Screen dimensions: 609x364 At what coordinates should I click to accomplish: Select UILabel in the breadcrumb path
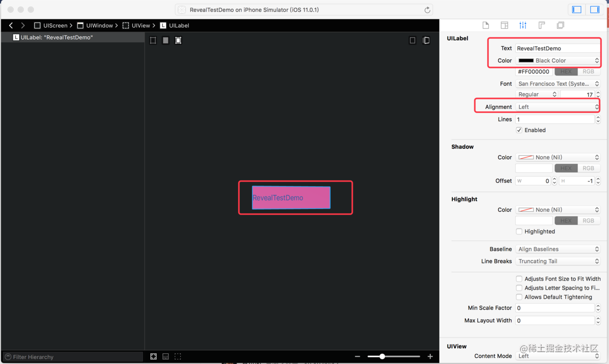(x=174, y=26)
